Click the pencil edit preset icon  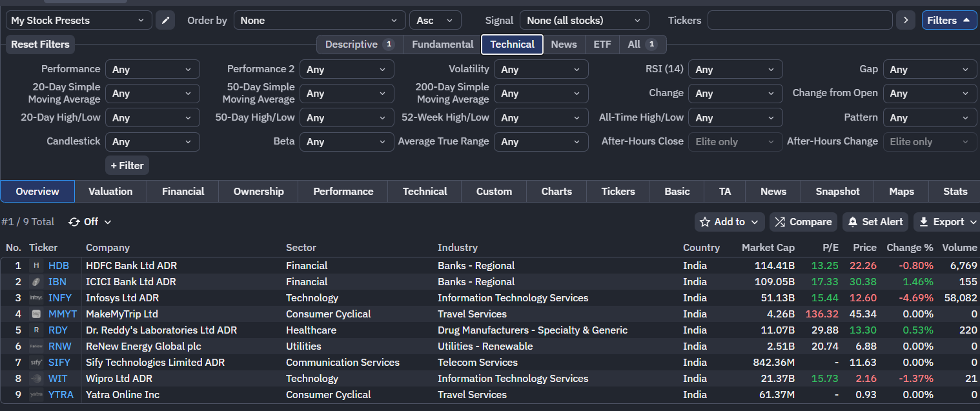[x=165, y=20]
